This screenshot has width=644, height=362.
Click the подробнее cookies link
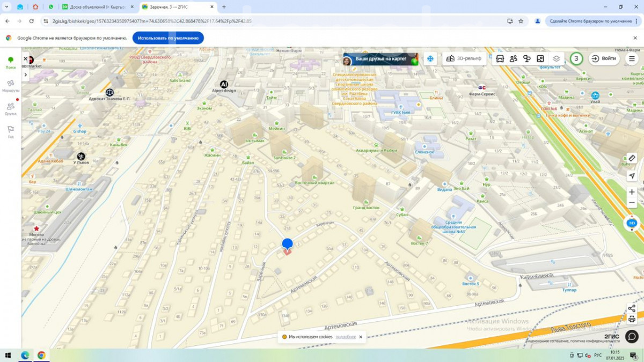coord(346,337)
